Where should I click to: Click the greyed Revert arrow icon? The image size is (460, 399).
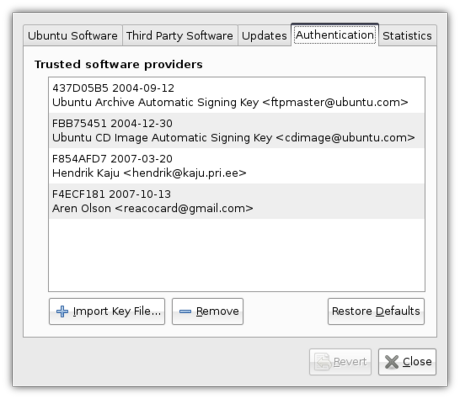(x=323, y=362)
